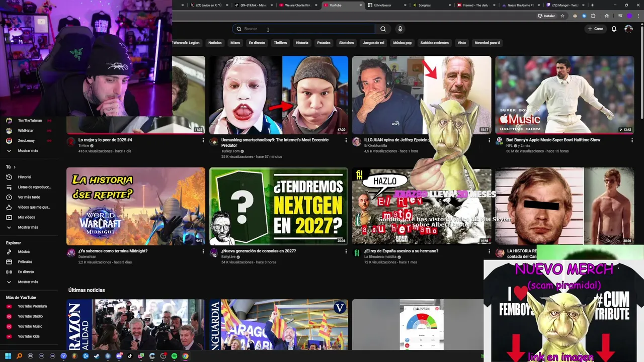Open TikTok app in taskbar
This screenshot has width=644, height=362.
click(130, 356)
